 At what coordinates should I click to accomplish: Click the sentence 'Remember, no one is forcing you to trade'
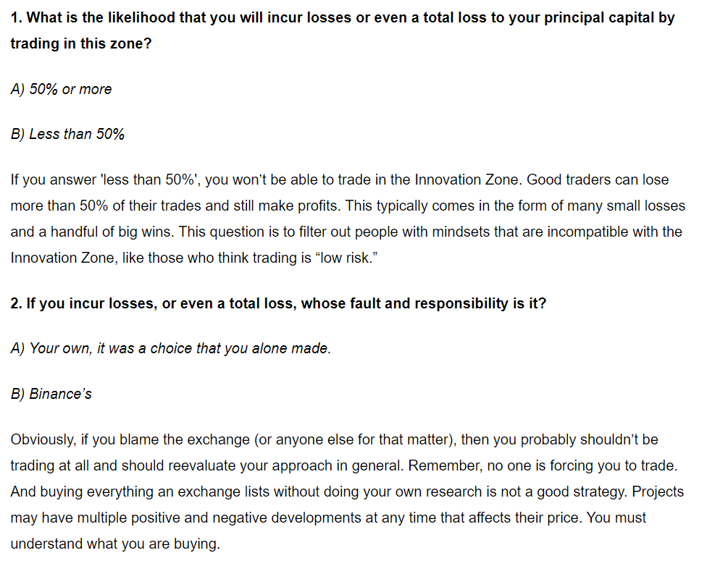[543, 465]
